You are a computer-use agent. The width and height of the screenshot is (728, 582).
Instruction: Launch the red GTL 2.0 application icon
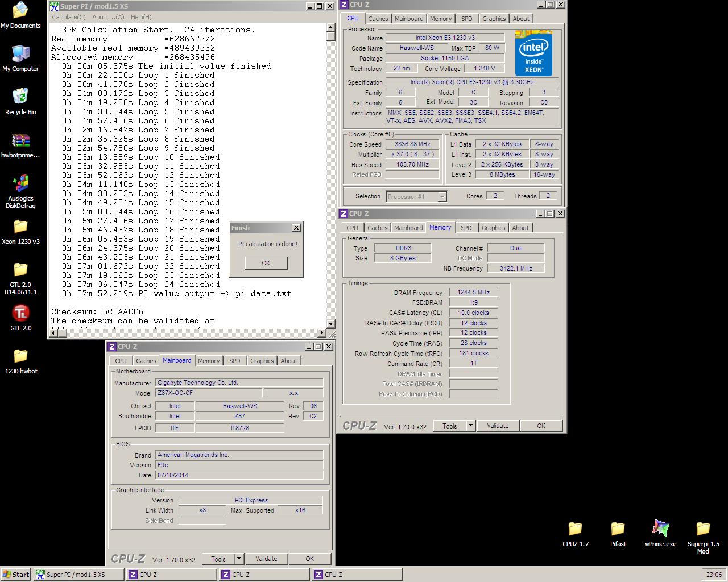tap(20, 313)
